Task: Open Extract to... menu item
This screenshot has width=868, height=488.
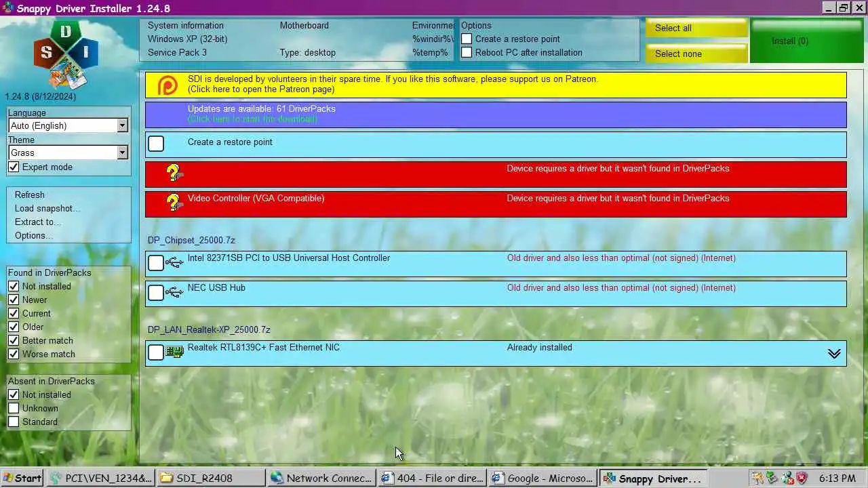Action: [x=38, y=222]
